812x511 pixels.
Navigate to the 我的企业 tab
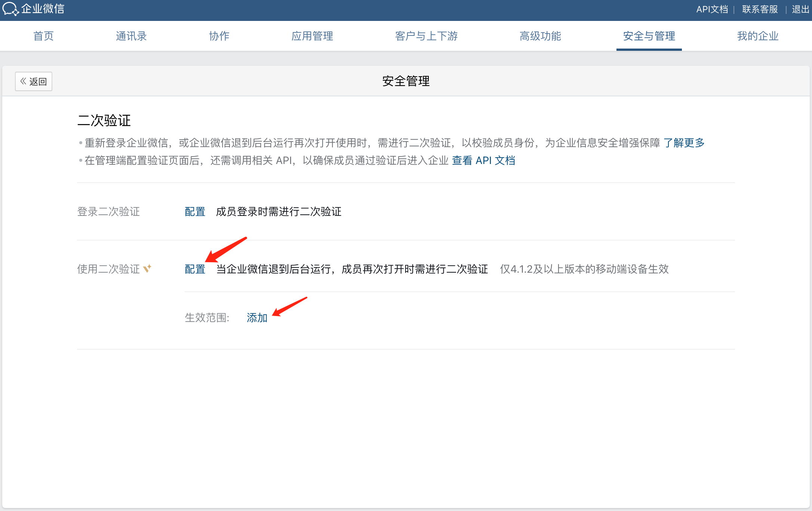click(x=757, y=36)
